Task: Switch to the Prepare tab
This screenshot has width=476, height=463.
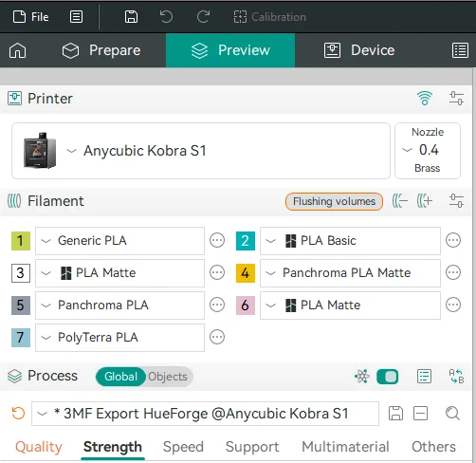Action: [x=101, y=50]
